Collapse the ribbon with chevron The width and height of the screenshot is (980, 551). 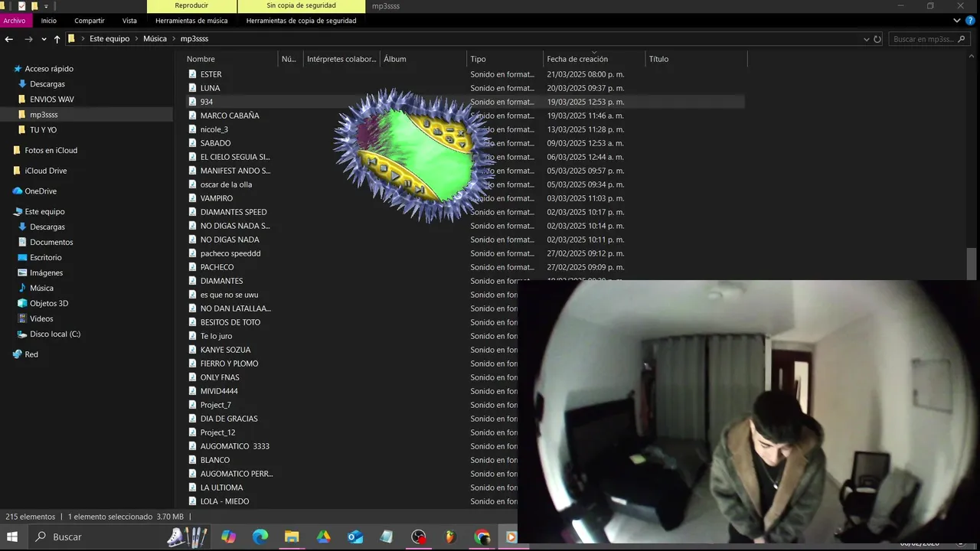tap(957, 21)
